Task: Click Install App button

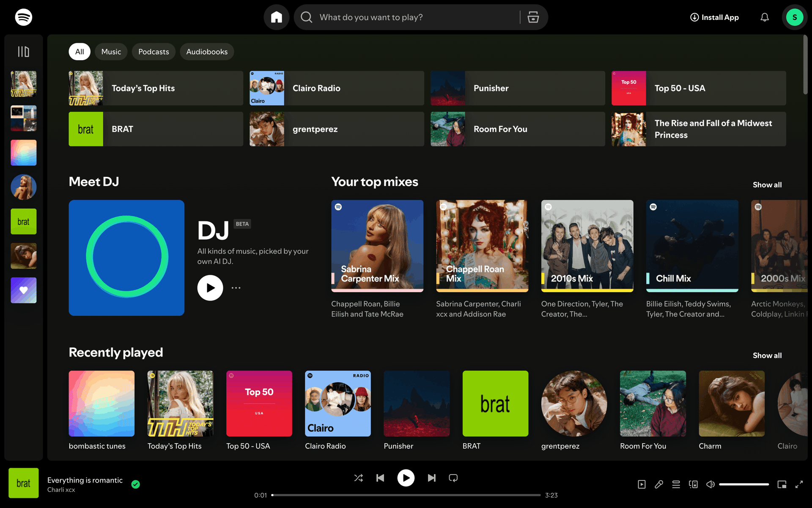Action: point(714,17)
